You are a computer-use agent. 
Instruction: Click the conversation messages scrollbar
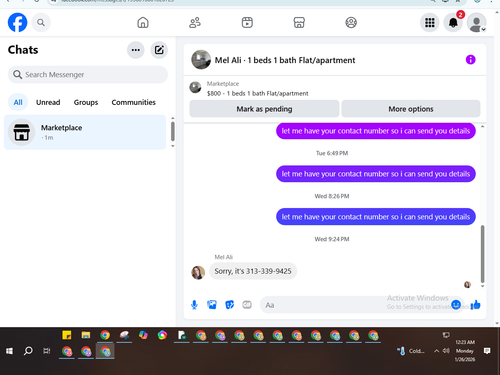[x=482, y=254]
